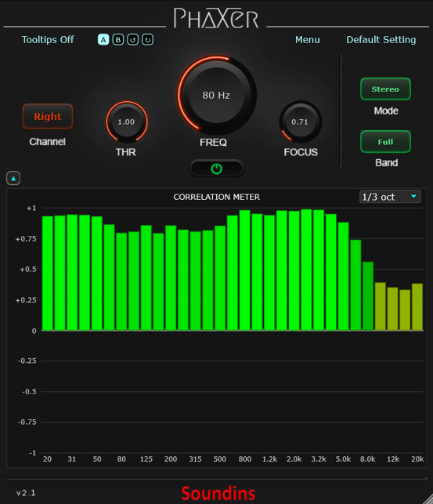
Task: Click the Soundins logo link
Action: 218,494
